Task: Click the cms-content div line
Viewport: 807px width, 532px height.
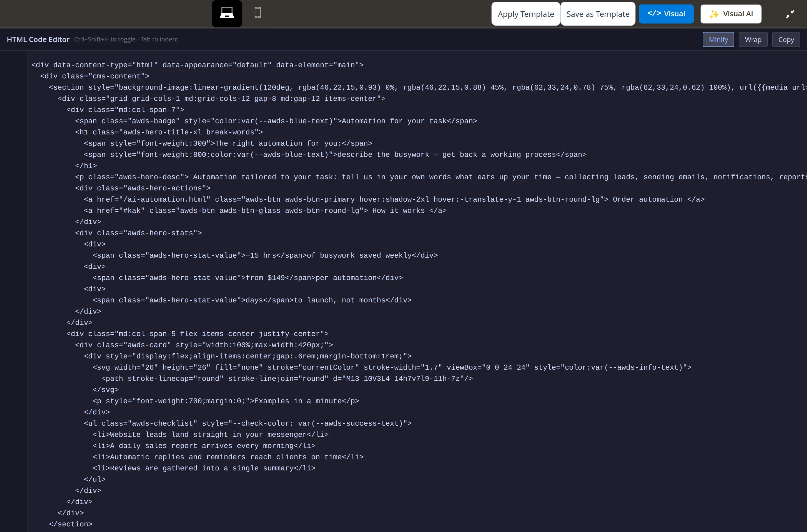Action: pyautogui.click(x=95, y=76)
